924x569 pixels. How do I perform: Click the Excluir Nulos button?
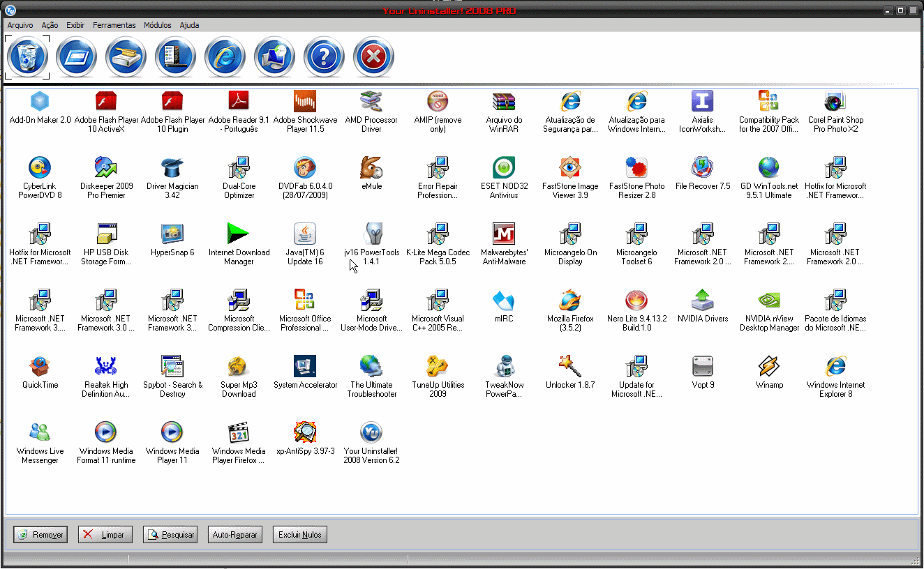[x=300, y=535]
